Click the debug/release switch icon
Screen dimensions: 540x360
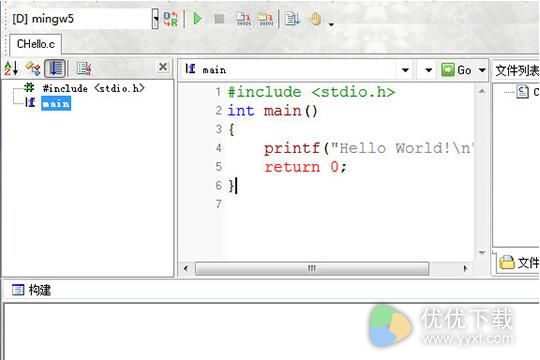click(170, 19)
